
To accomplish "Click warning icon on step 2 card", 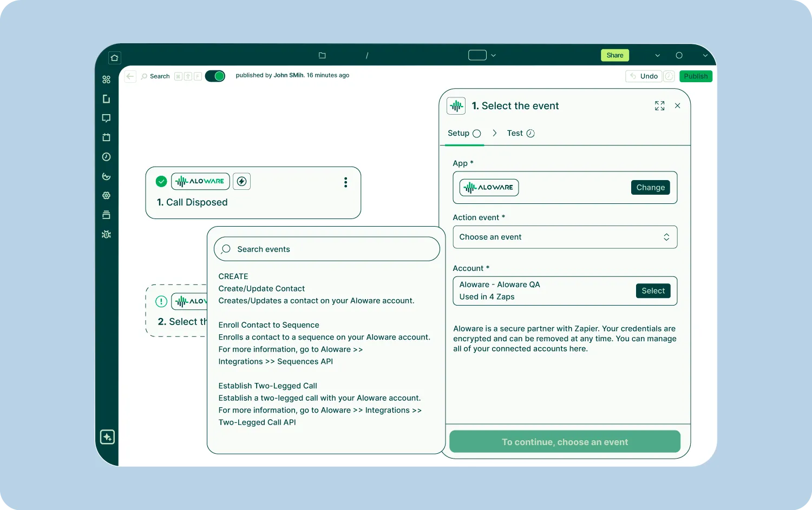I will pyautogui.click(x=161, y=301).
